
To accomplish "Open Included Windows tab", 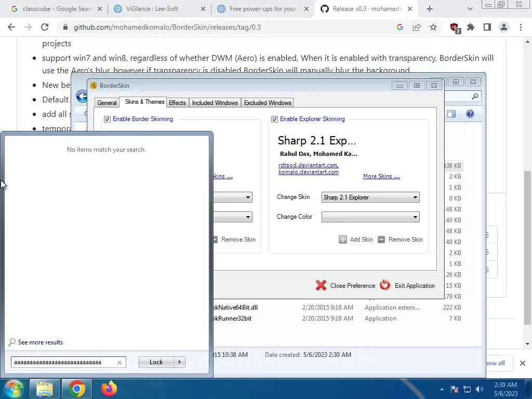I will point(215,103).
